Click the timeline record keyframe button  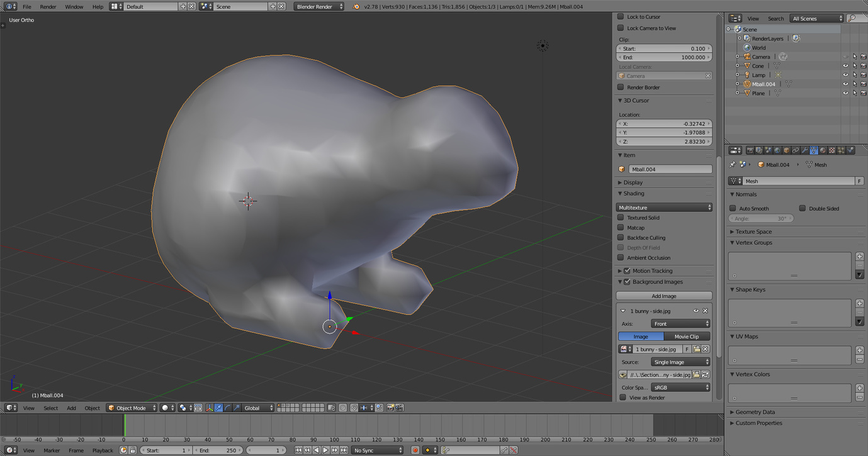tap(415, 450)
